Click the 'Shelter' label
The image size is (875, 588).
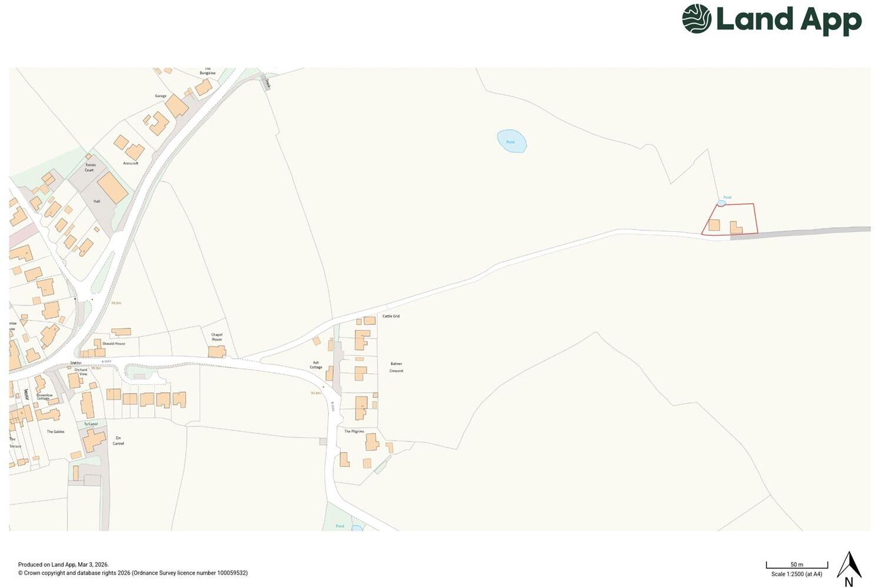[x=76, y=363]
